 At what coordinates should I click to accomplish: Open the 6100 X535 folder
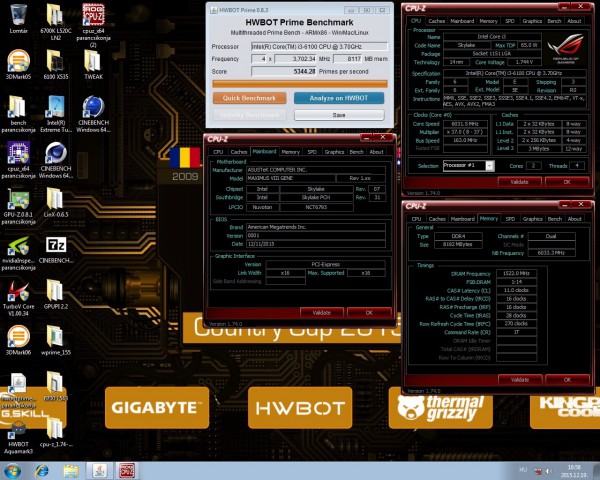pos(55,64)
